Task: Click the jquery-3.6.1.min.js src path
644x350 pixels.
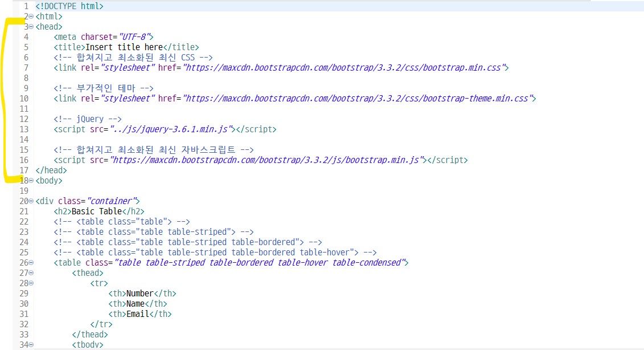Action: tap(170, 129)
